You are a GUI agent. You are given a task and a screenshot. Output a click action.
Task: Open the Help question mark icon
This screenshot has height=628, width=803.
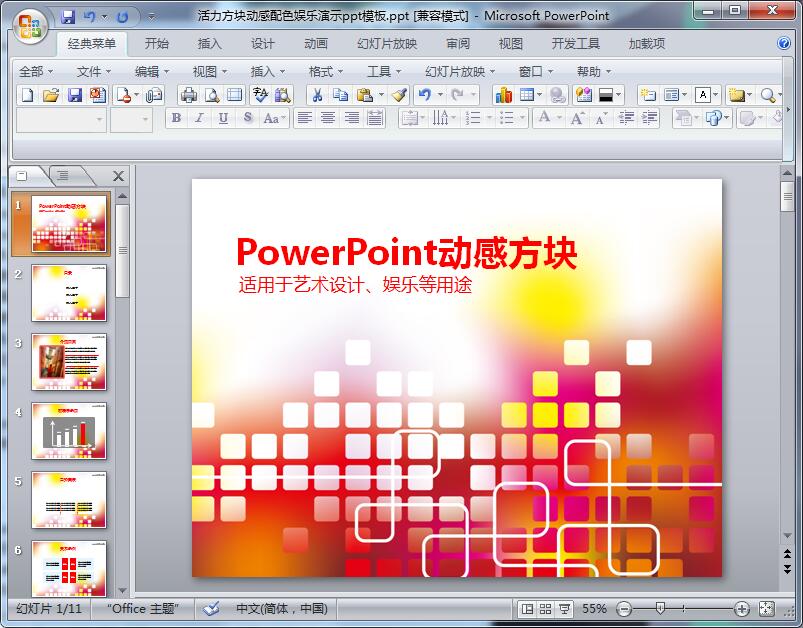[784, 44]
